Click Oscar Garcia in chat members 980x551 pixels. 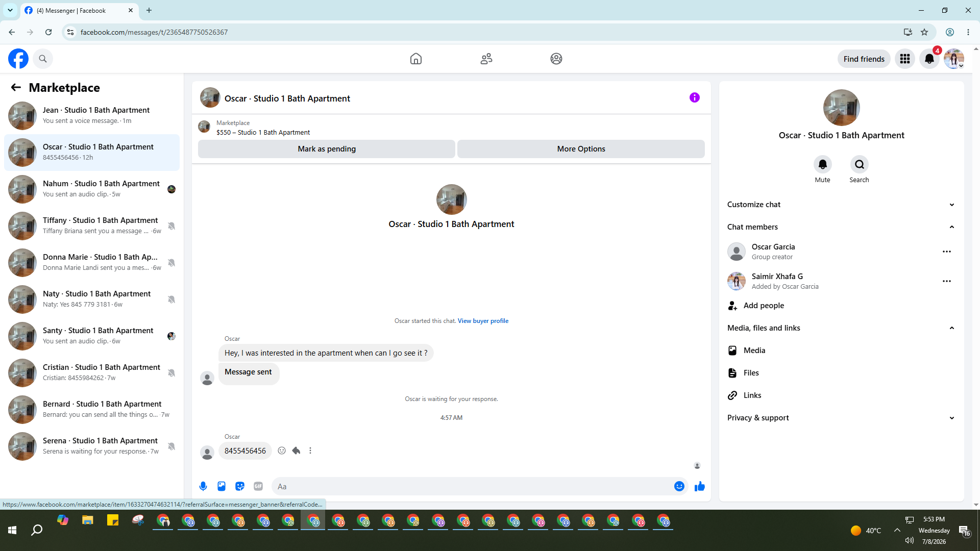tap(773, 247)
